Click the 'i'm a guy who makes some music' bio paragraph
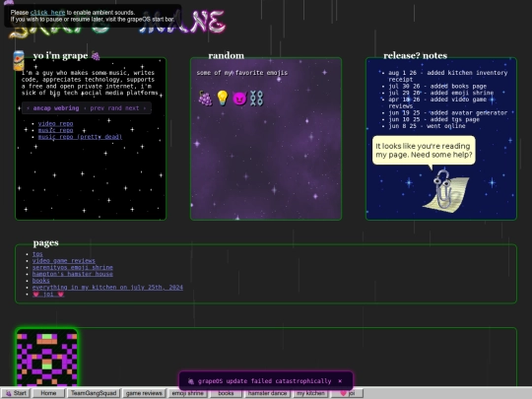532x399 pixels. 90,83
